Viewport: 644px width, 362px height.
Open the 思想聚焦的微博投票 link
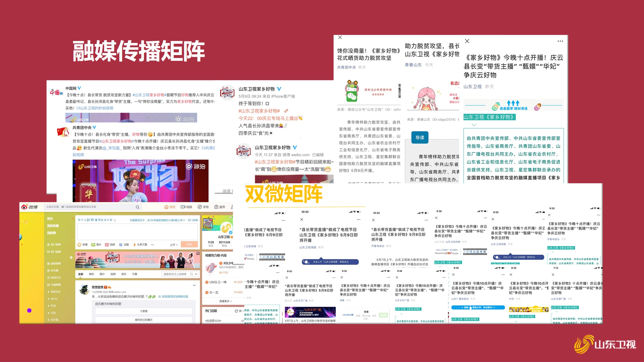173,297
